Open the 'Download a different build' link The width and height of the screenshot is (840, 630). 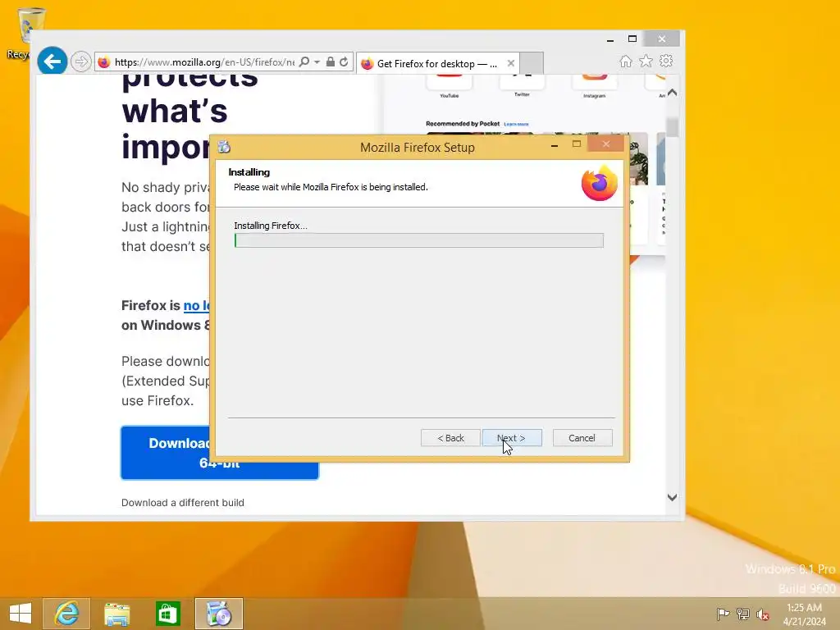click(x=183, y=503)
